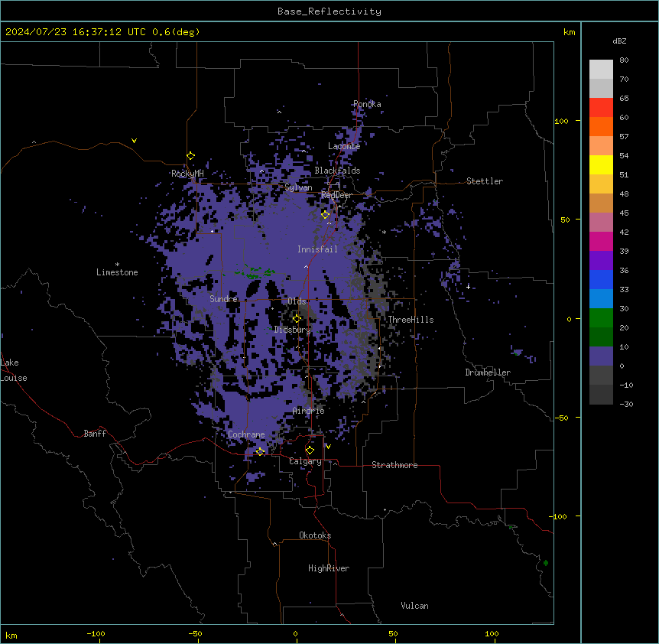The width and height of the screenshot is (659, 644).
Task: Select the violet 39-36 dBZ legend swatch
Action: 601,261
